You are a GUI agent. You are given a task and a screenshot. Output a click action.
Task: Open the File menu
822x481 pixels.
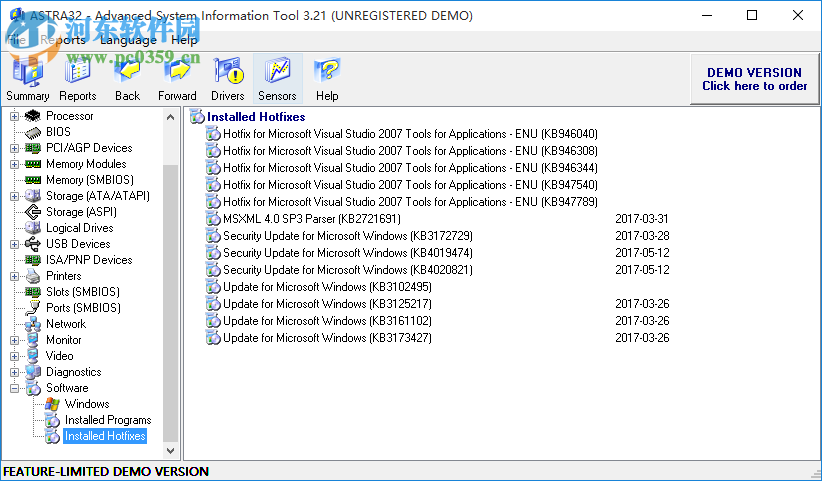(x=16, y=40)
